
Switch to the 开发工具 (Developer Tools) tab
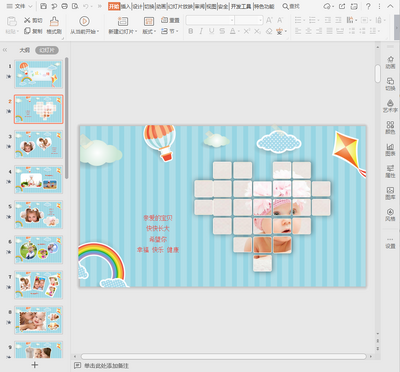[x=241, y=6]
